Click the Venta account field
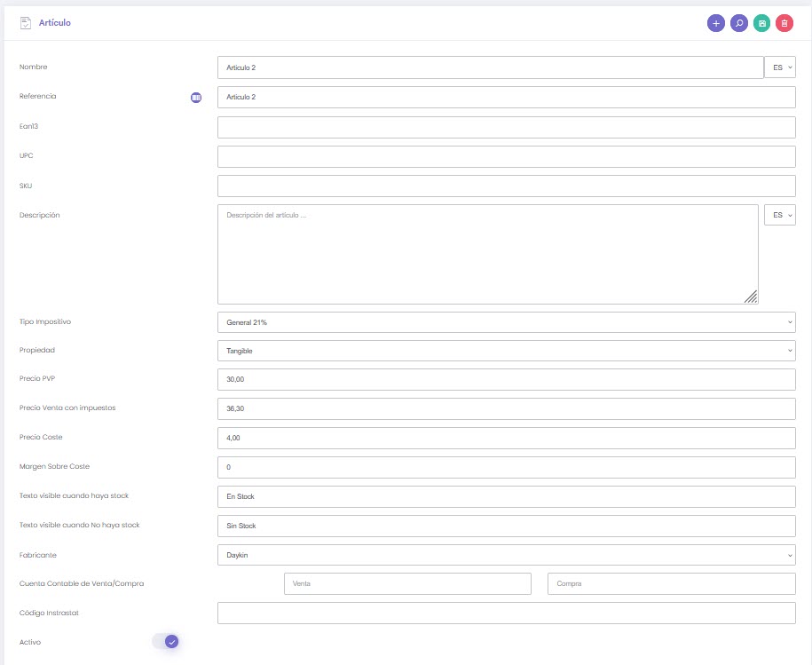The image size is (812, 665). point(407,583)
